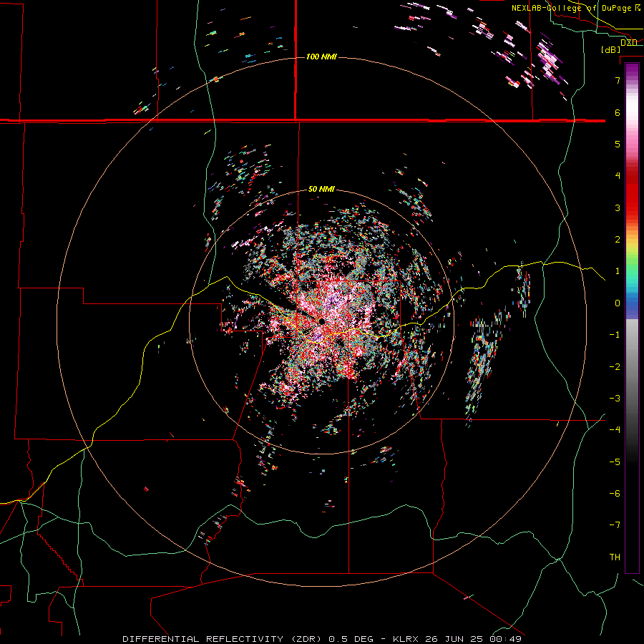
Task: Click the "5" value on the color scale
Action: pos(618,144)
